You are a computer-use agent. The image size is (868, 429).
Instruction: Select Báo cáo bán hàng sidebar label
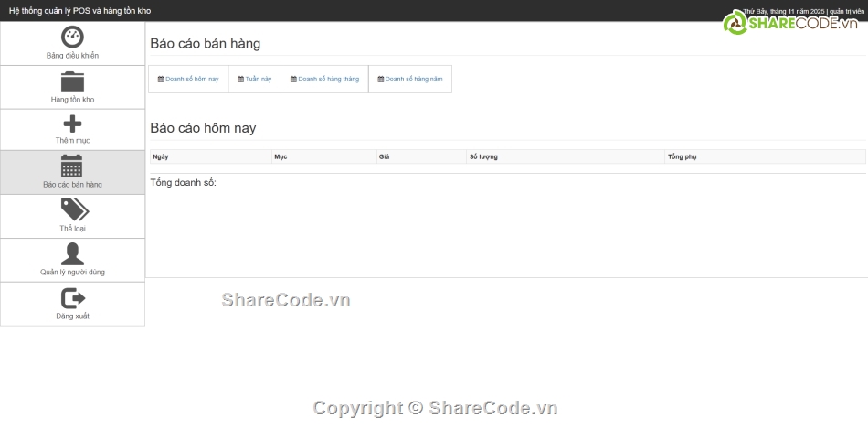coord(72,185)
